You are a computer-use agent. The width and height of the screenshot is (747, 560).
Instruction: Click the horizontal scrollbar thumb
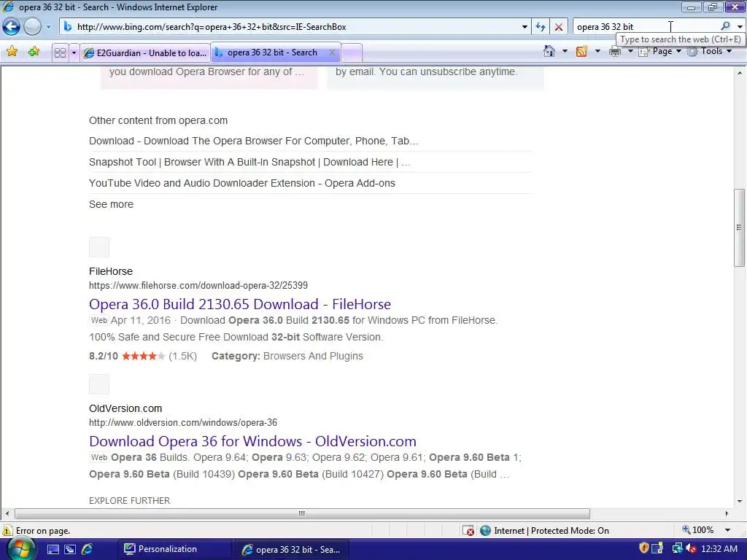click(x=302, y=513)
